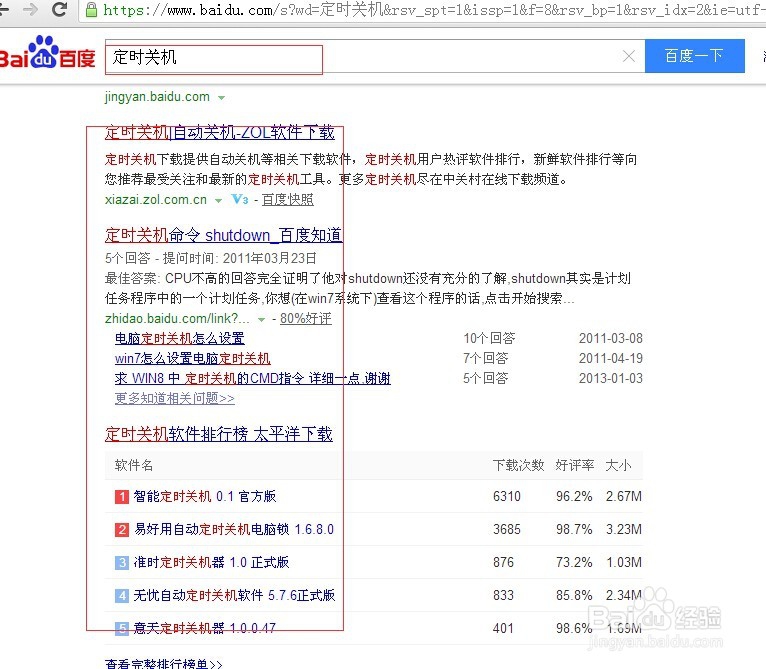Open 电脑定时关机怎么设置 question

[x=180, y=338]
